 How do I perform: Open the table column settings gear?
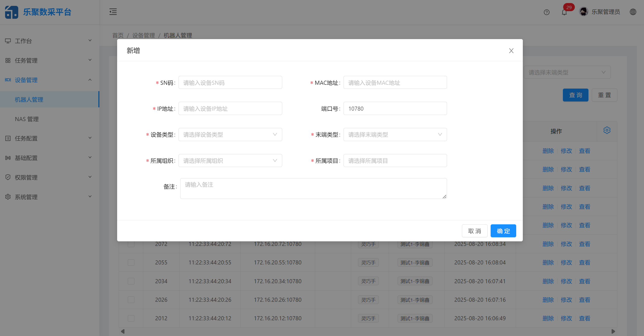607,130
